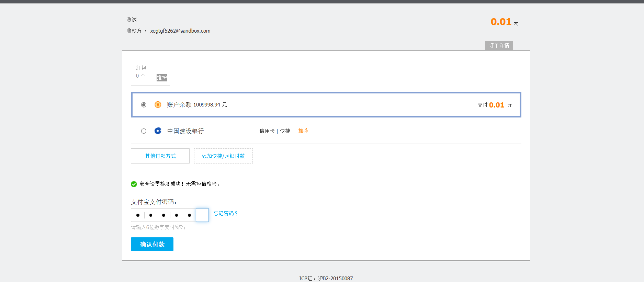644x282 pixels.
Task: Click the 信用卡 | 快捷 label
Action: coord(274,131)
